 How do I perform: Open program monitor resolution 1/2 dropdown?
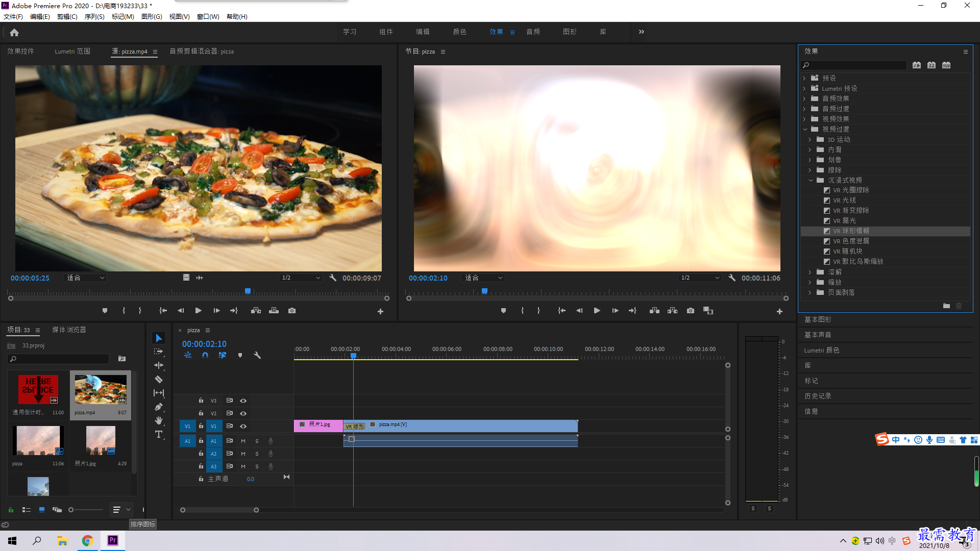click(700, 278)
